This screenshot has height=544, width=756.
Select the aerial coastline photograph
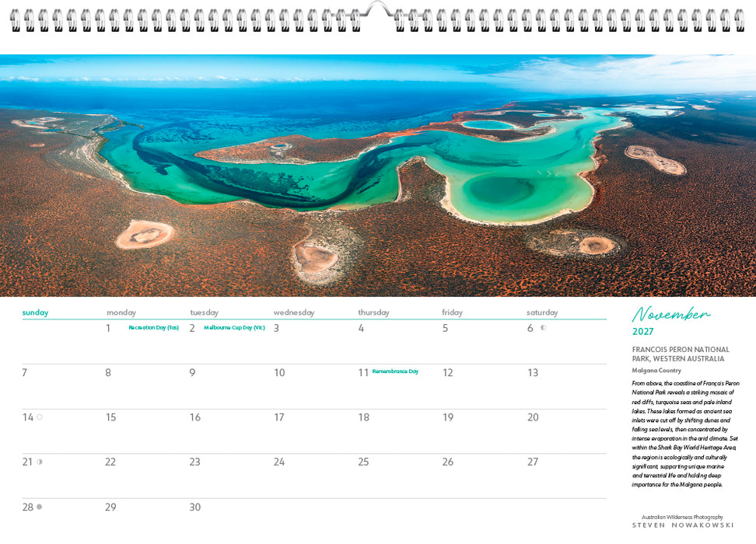pos(378,176)
